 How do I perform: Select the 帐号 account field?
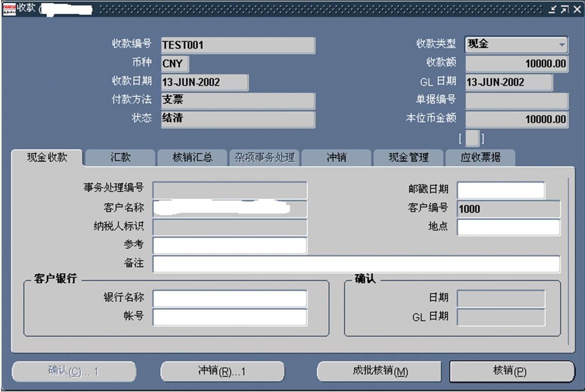(x=230, y=317)
